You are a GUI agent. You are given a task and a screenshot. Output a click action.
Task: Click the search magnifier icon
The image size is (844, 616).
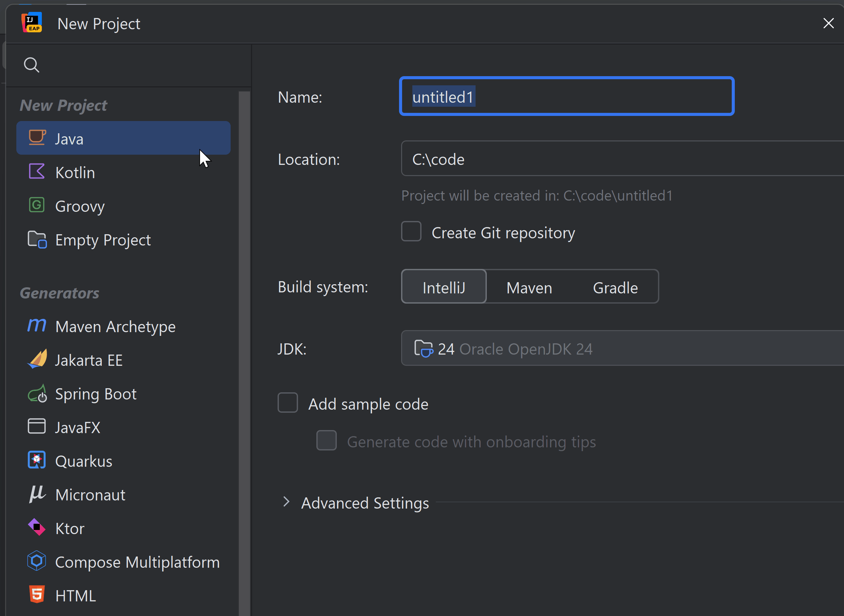32,65
